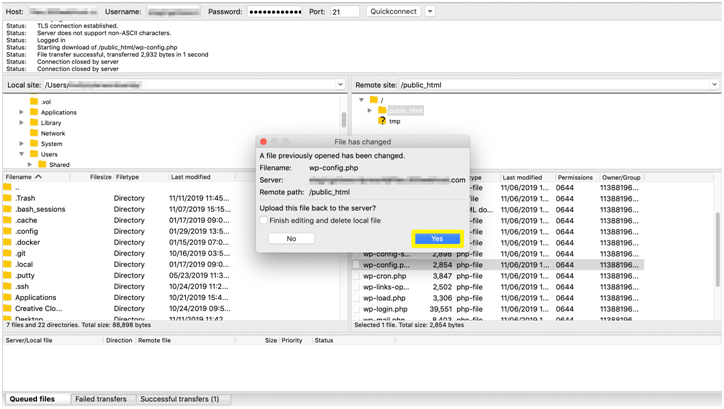Expand the public_html remote tree node
Viewport: 724px width, 409px height.
[370, 111]
